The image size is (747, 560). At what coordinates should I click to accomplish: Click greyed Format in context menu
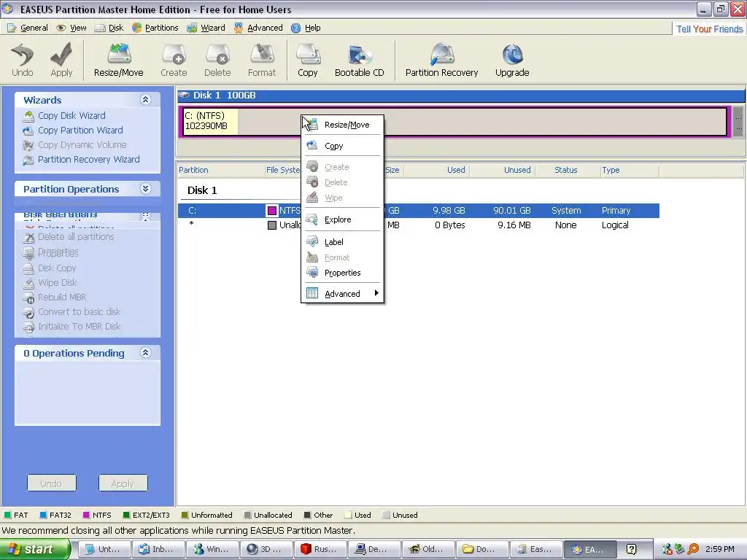(342, 257)
